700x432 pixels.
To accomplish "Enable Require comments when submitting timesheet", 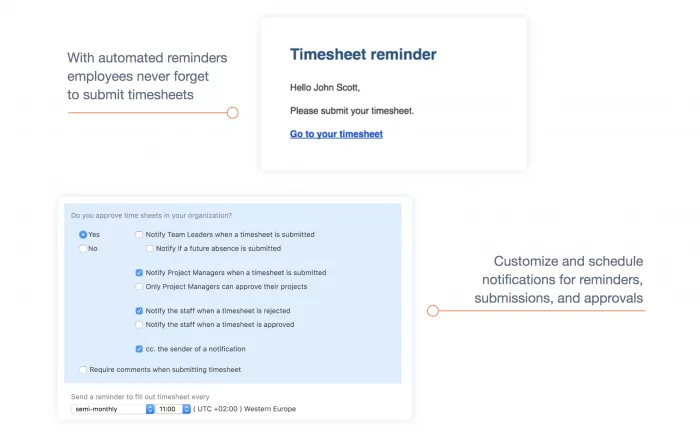I will pyautogui.click(x=83, y=370).
